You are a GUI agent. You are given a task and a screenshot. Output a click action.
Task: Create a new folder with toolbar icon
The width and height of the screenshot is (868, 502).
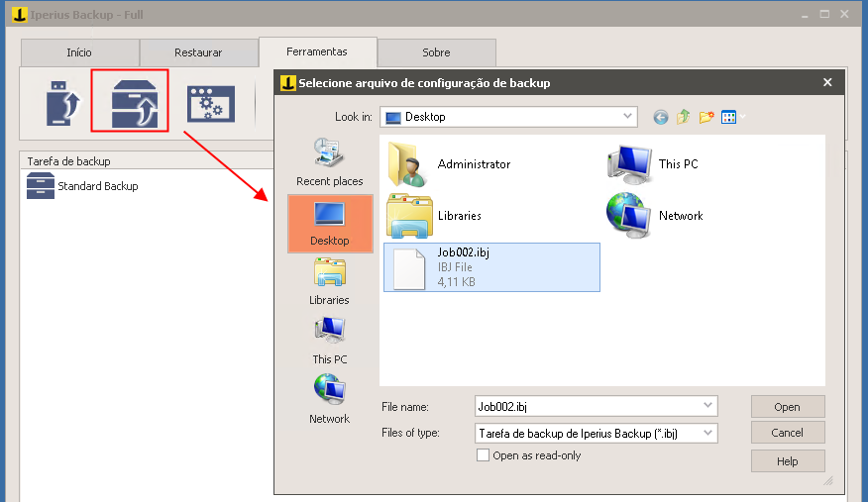point(705,117)
